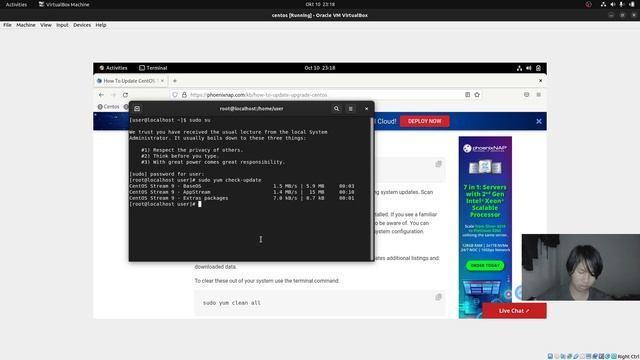This screenshot has width=640, height=360.
Task: Click guest clock Oct 10 23:18
Action: coord(320,68)
